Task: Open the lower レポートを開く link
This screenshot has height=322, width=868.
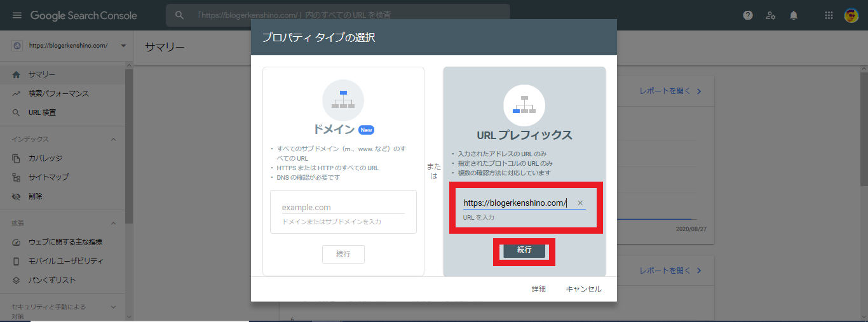Action: (x=670, y=271)
